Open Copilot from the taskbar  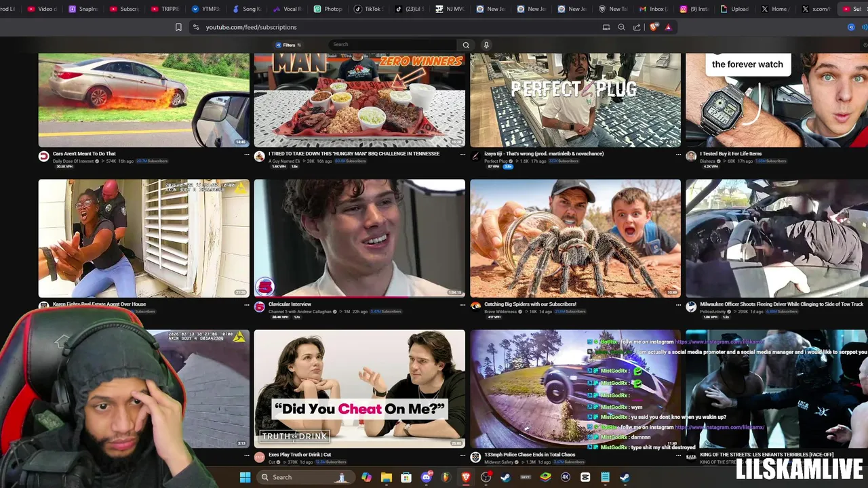366,477
